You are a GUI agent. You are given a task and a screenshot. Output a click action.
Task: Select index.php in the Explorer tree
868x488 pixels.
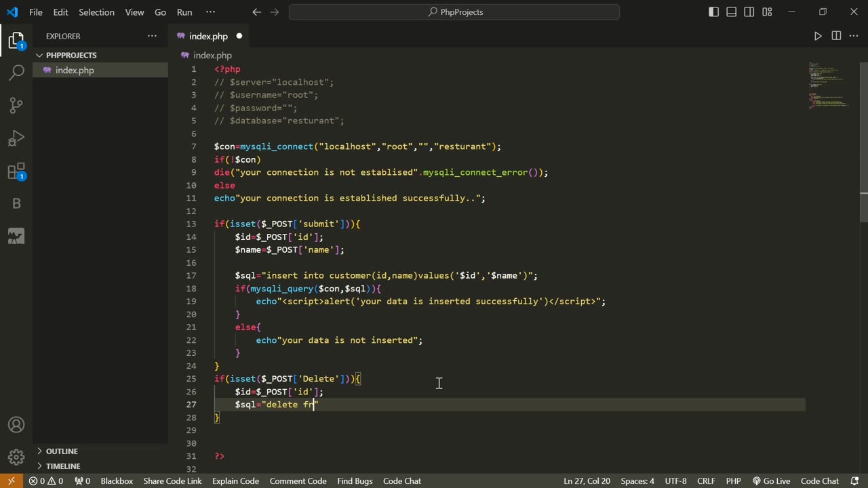[100, 70]
